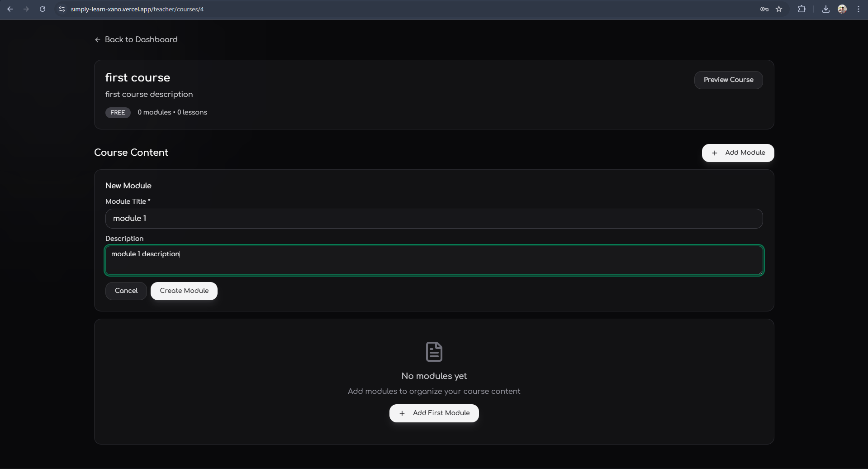Click the browser profile avatar
Image resolution: width=868 pixels, height=469 pixels.
coord(842,9)
